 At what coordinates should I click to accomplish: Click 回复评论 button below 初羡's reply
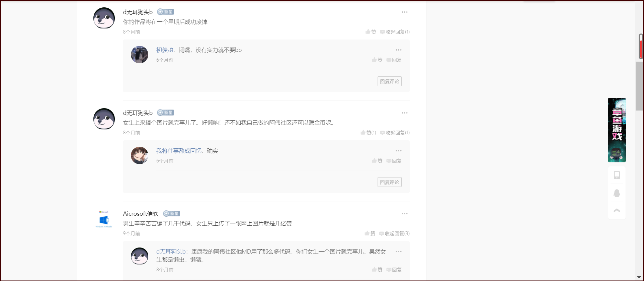(x=390, y=81)
